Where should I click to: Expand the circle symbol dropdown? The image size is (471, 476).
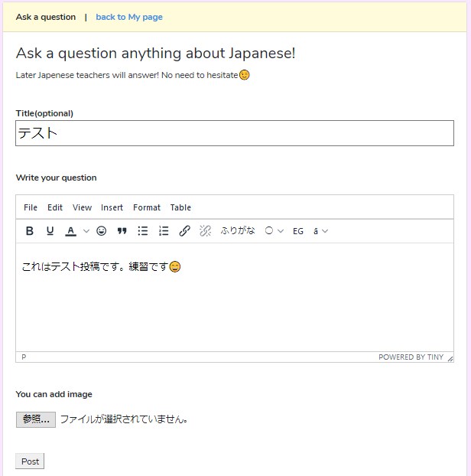coord(274,231)
